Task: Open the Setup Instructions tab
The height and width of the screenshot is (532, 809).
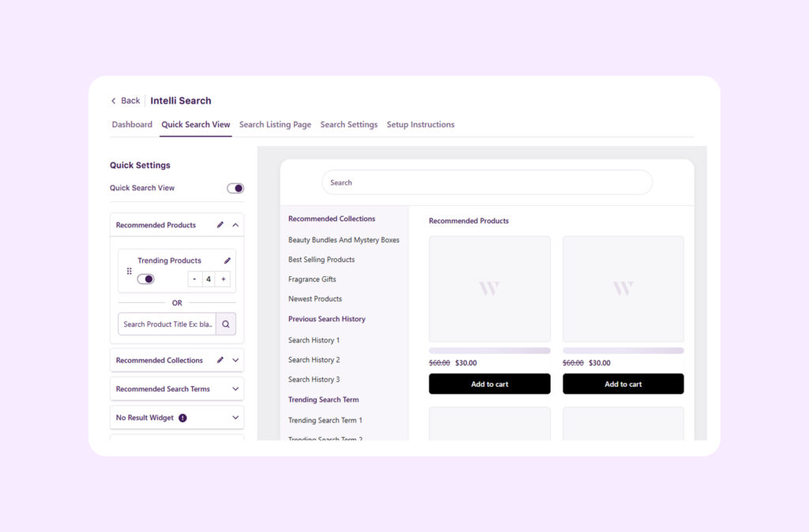Action: [420, 124]
